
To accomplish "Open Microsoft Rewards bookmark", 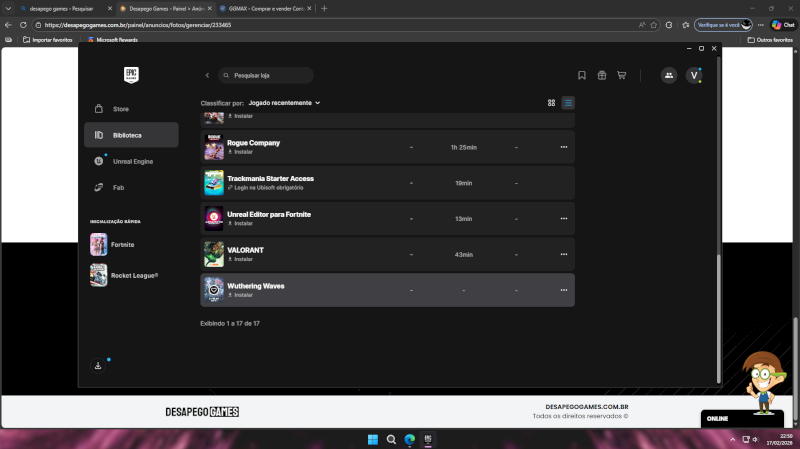I will [112, 40].
